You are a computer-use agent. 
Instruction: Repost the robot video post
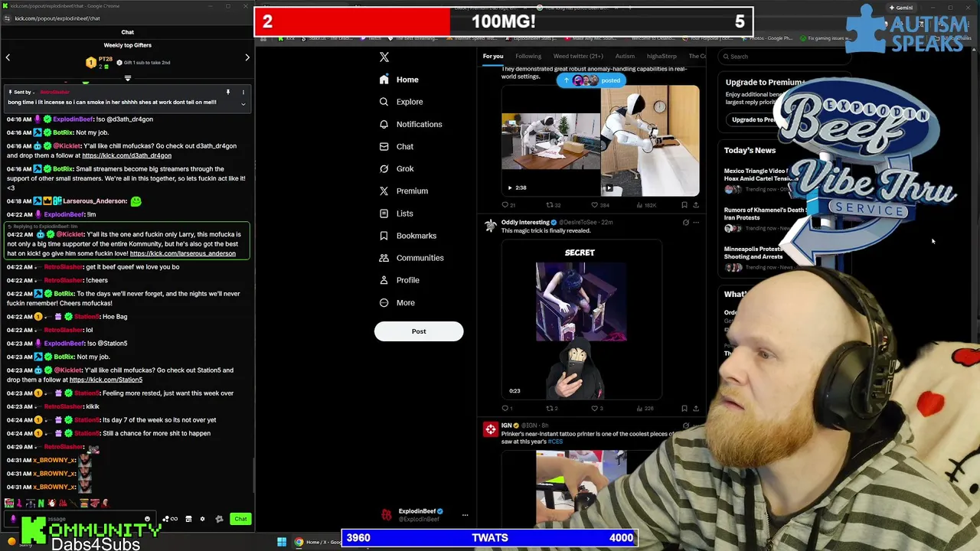(550, 205)
